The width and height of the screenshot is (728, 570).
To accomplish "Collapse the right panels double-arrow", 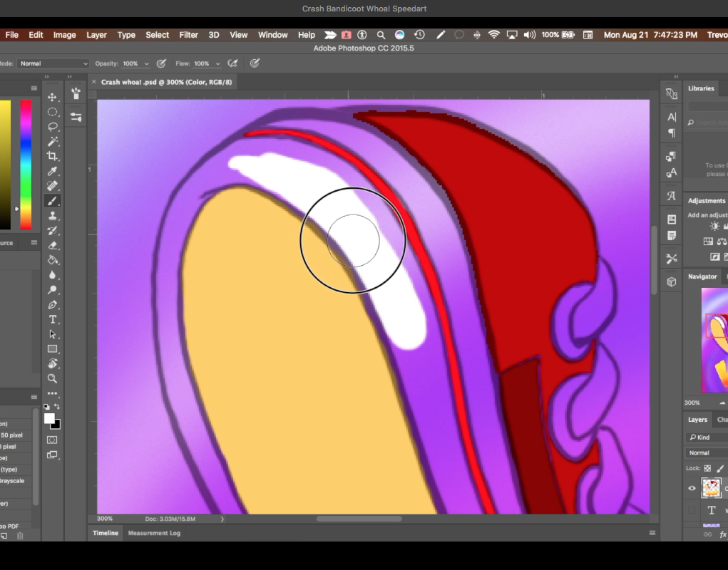I will (676, 76).
